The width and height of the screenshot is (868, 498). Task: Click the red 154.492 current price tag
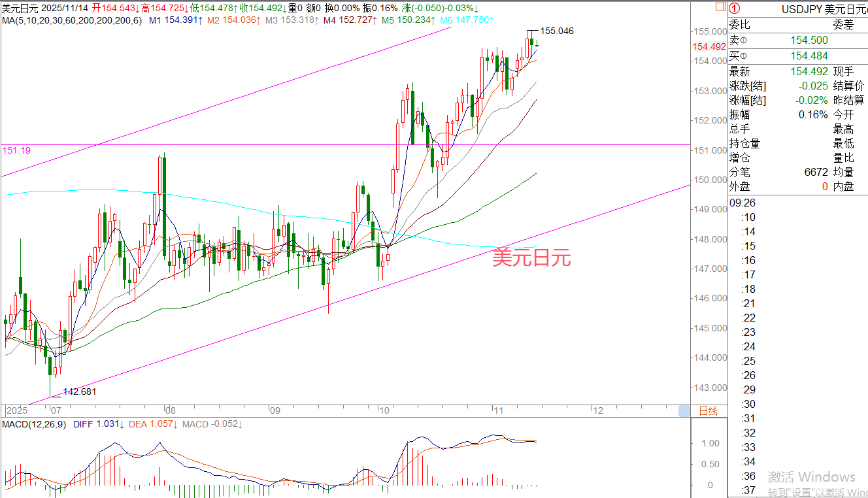[709, 46]
